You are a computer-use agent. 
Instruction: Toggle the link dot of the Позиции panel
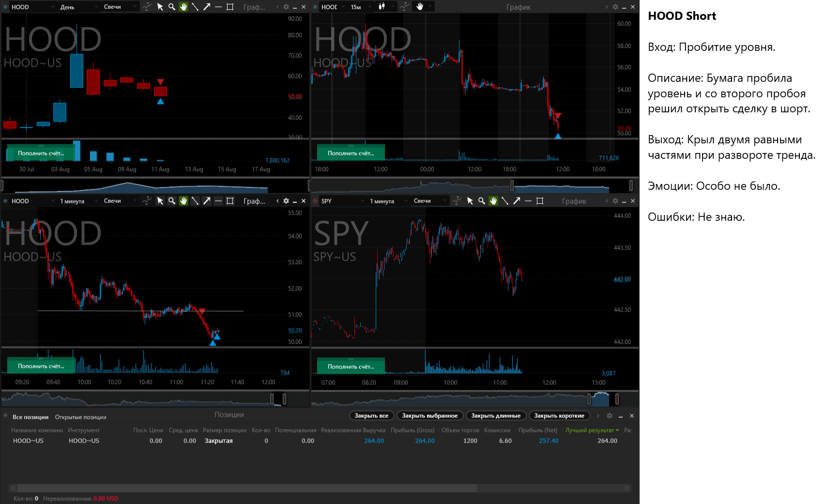click(x=6, y=416)
